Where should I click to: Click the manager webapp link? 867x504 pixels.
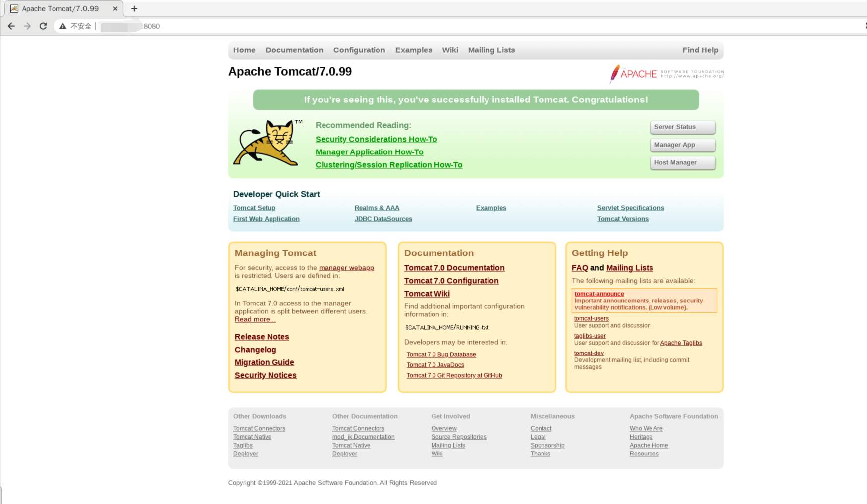[346, 268]
